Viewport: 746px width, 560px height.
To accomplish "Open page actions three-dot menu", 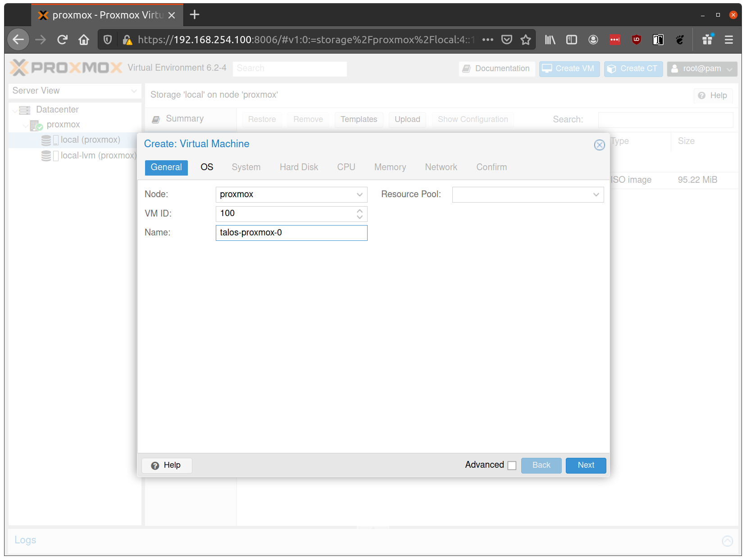I will click(487, 40).
